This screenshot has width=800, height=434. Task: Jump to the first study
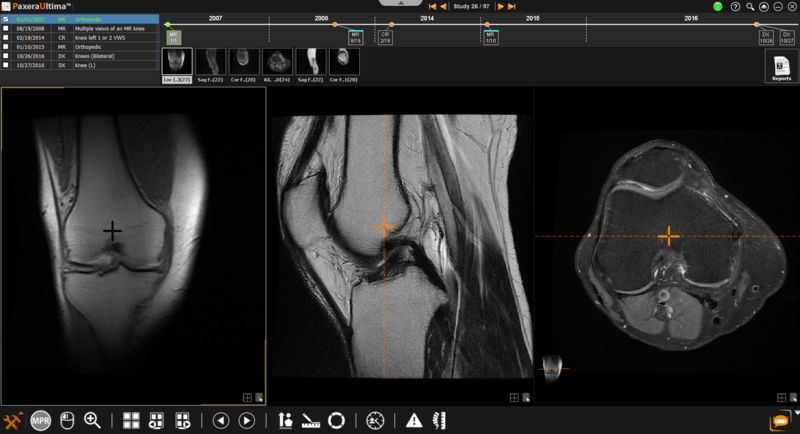(x=432, y=6)
